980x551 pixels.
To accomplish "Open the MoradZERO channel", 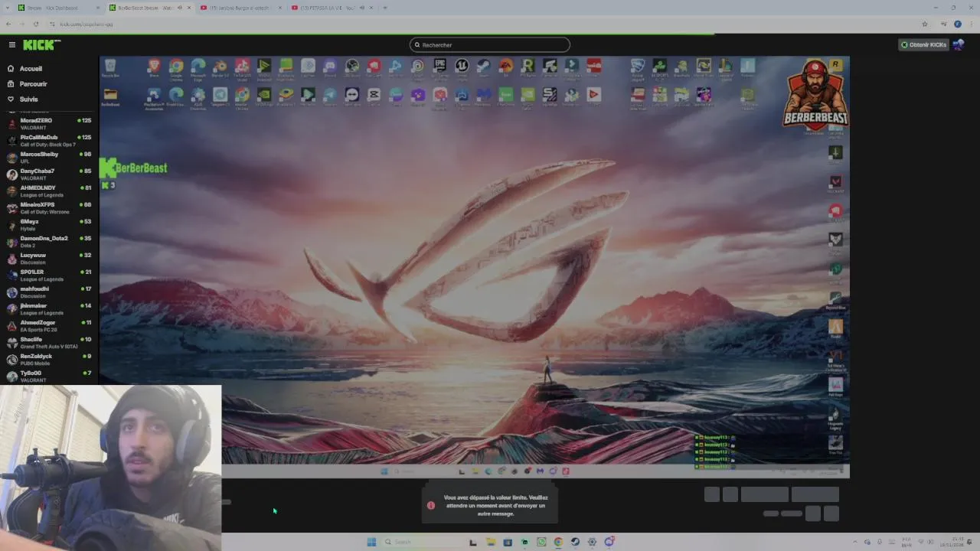I will [49, 124].
